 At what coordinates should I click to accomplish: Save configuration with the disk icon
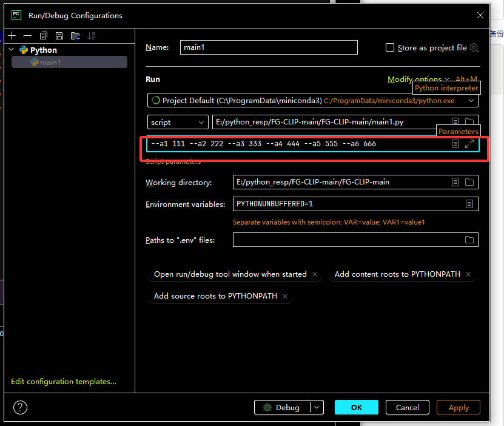[59, 36]
